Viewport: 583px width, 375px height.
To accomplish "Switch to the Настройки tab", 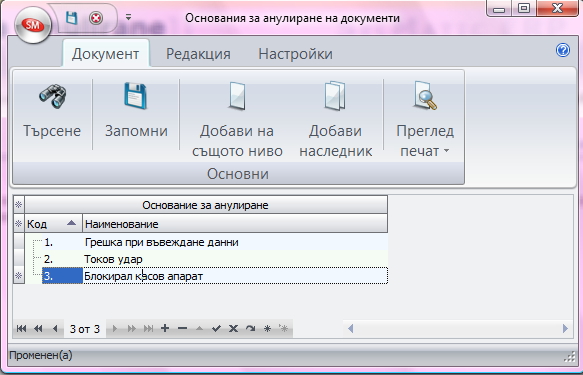I will pos(296,54).
